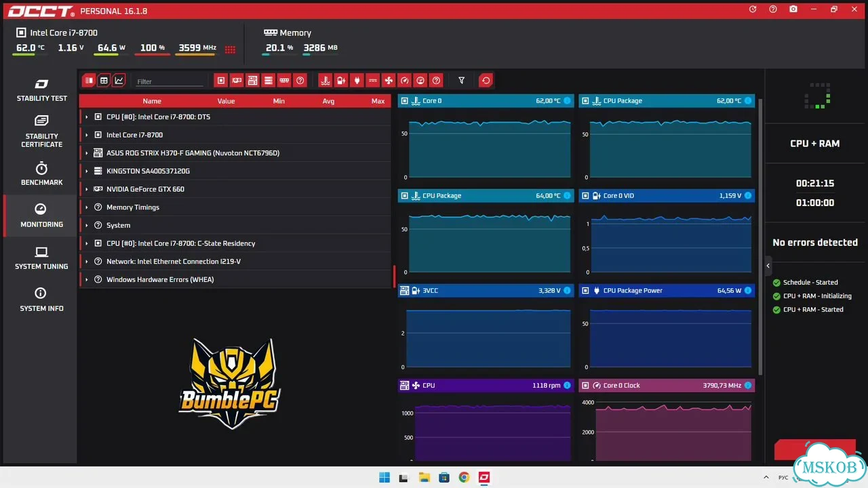Image resolution: width=868 pixels, height=488 pixels.
Task: Open File Explorer from the taskbar
Action: point(424,477)
